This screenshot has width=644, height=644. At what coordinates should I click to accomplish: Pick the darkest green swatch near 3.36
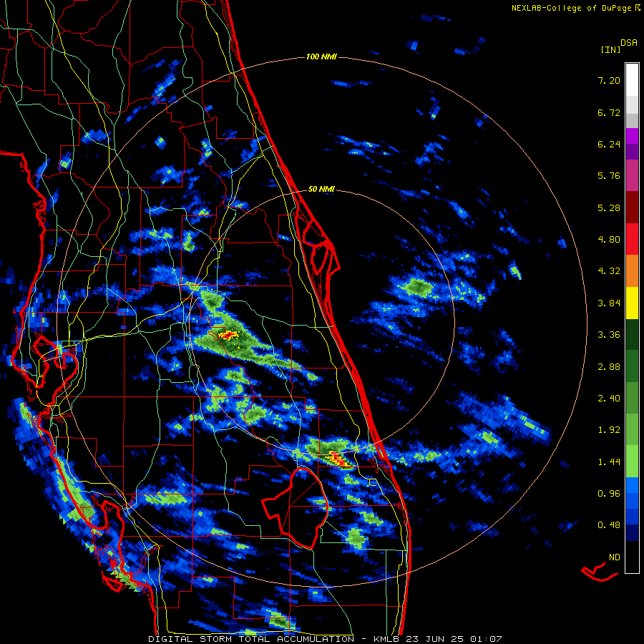[x=632, y=334]
